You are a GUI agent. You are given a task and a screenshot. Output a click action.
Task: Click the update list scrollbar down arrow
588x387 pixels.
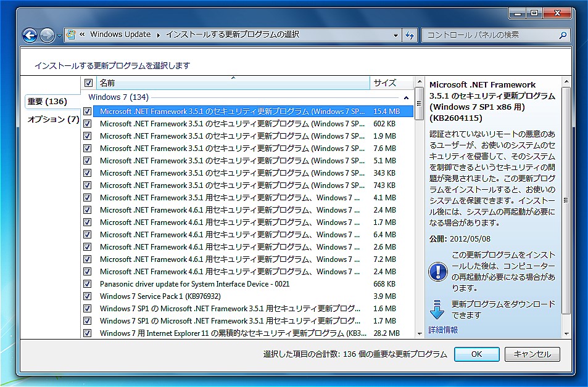[x=419, y=333]
